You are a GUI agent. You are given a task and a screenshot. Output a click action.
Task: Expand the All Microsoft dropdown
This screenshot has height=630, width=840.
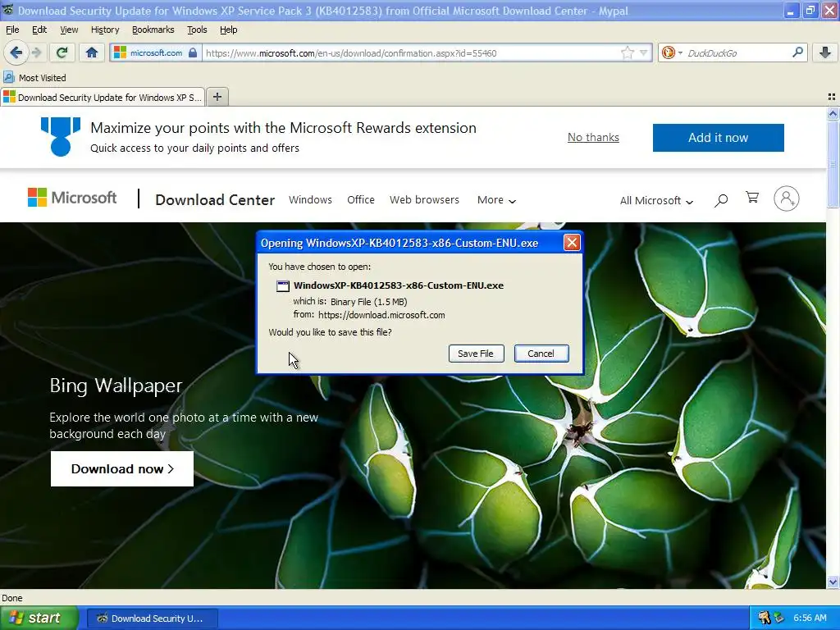[x=657, y=200]
